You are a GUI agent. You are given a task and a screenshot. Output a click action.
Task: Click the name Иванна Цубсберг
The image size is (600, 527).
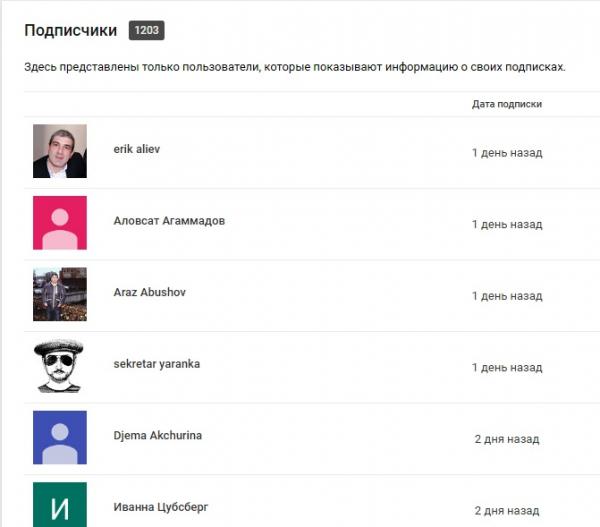tap(161, 507)
